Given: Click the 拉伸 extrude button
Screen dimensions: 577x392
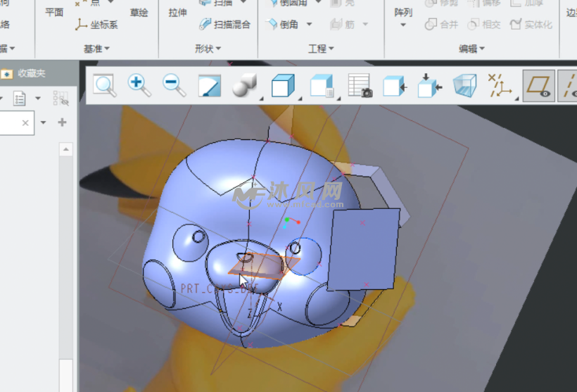Looking at the screenshot, I should [x=178, y=12].
